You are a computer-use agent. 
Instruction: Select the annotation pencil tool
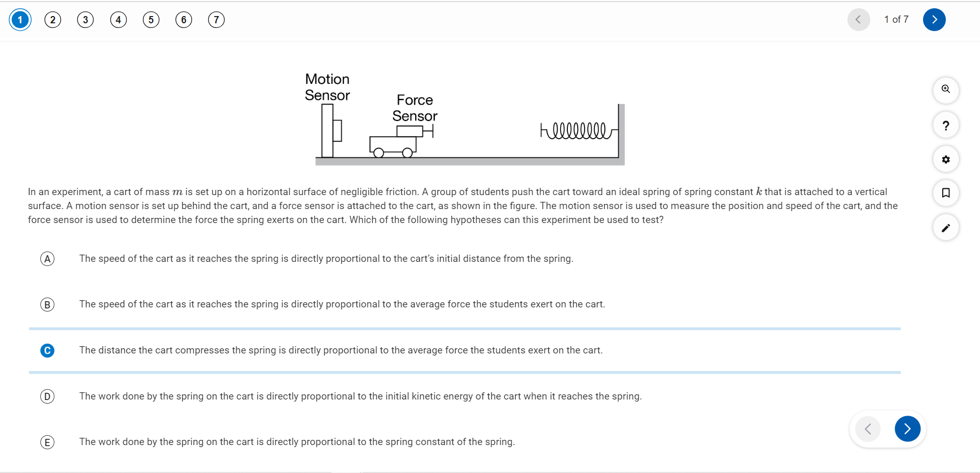pyautogui.click(x=946, y=228)
